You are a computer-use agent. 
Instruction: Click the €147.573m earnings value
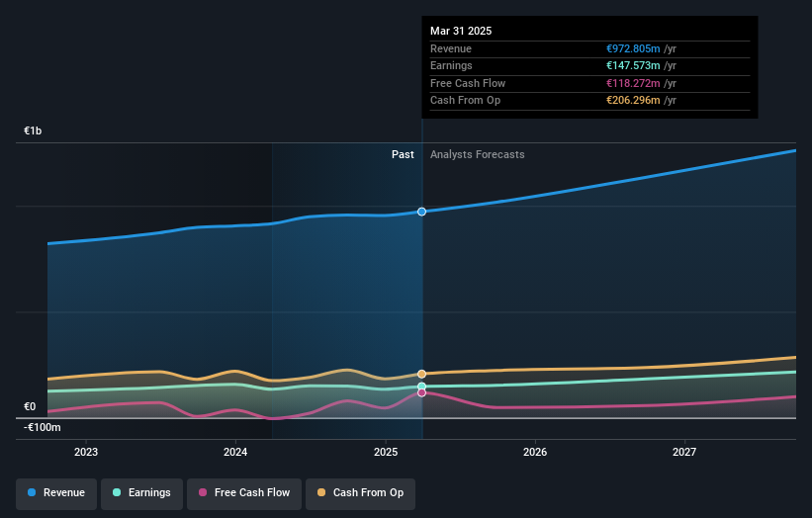(x=633, y=65)
